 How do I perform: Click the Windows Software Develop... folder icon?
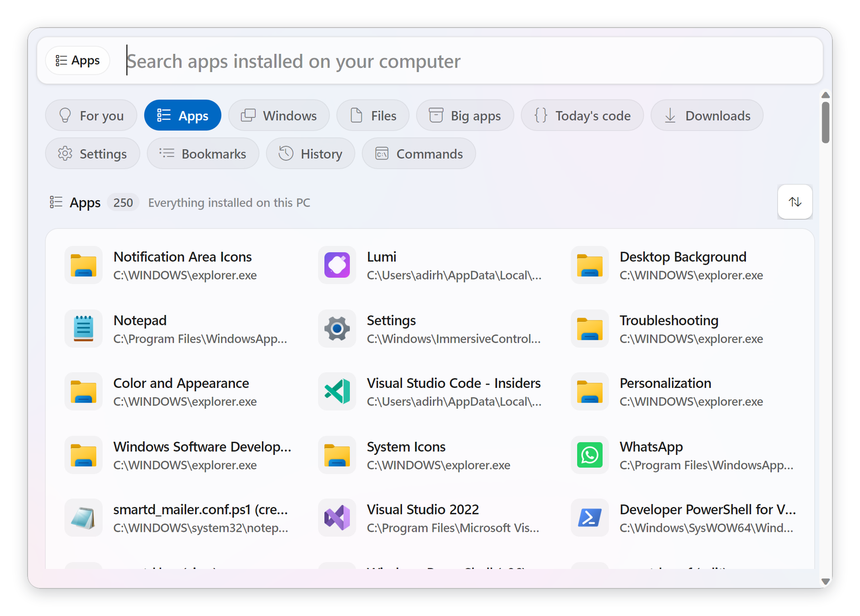(x=83, y=454)
